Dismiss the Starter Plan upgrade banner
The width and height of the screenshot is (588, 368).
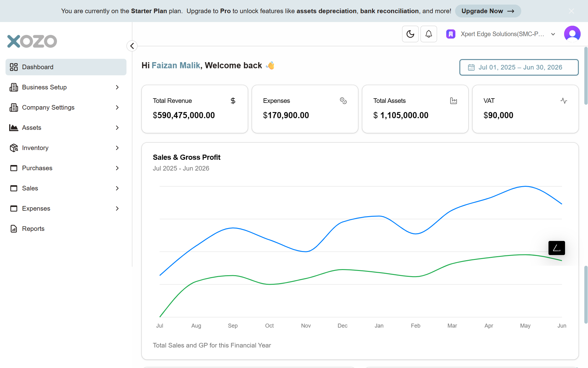[x=571, y=11]
